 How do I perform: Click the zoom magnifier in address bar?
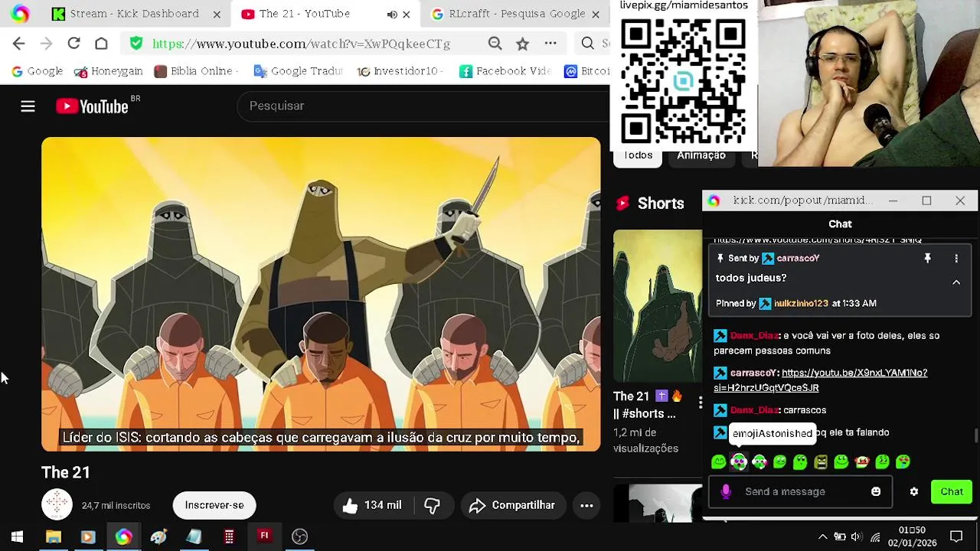coord(495,44)
